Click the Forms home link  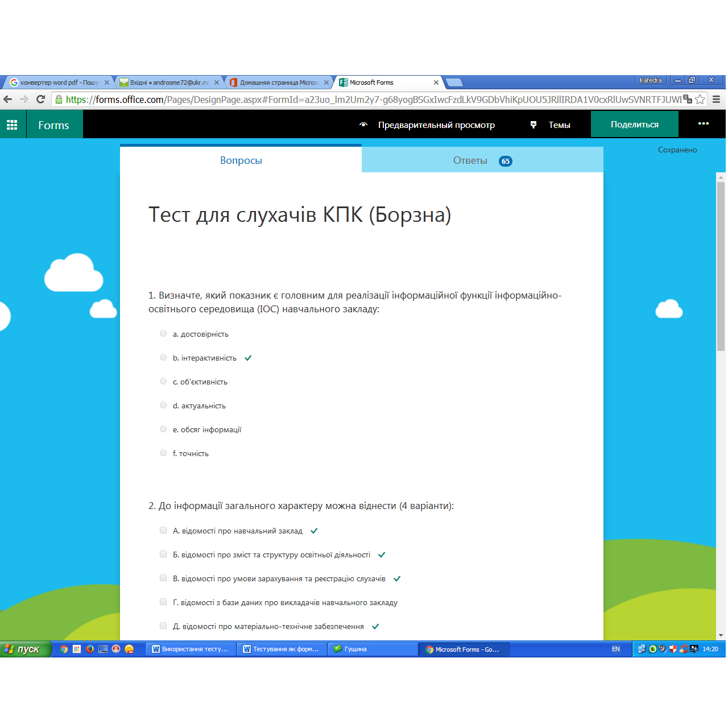coord(54,124)
